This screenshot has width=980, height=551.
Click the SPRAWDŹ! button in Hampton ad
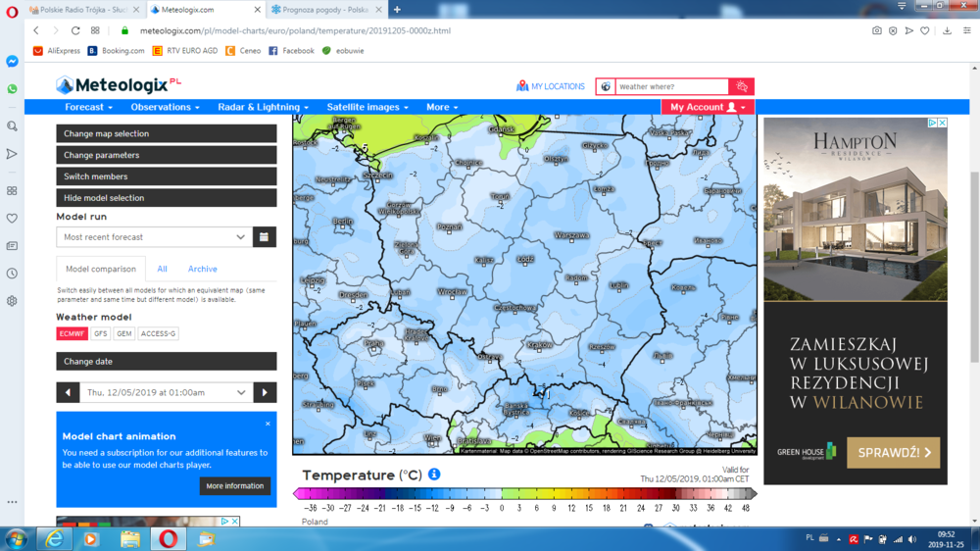tap(893, 452)
